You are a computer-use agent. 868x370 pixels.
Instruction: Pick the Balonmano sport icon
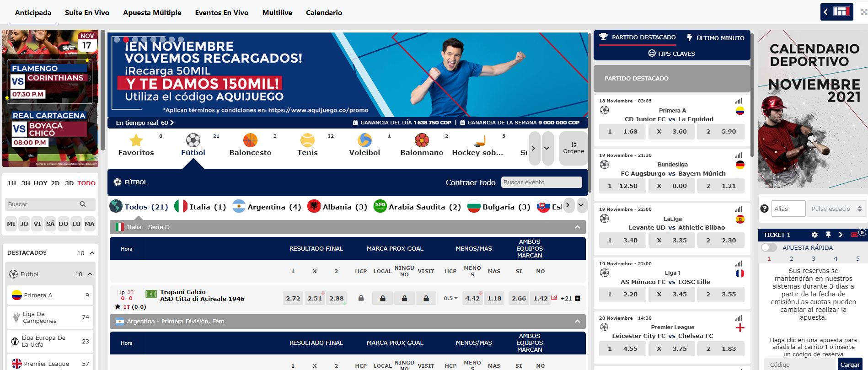(x=422, y=140)
